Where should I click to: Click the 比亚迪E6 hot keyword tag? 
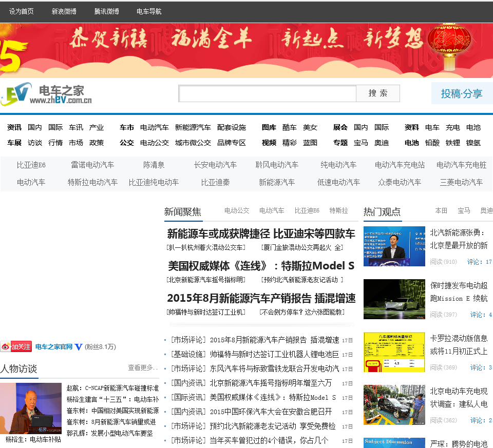point(31,165)
